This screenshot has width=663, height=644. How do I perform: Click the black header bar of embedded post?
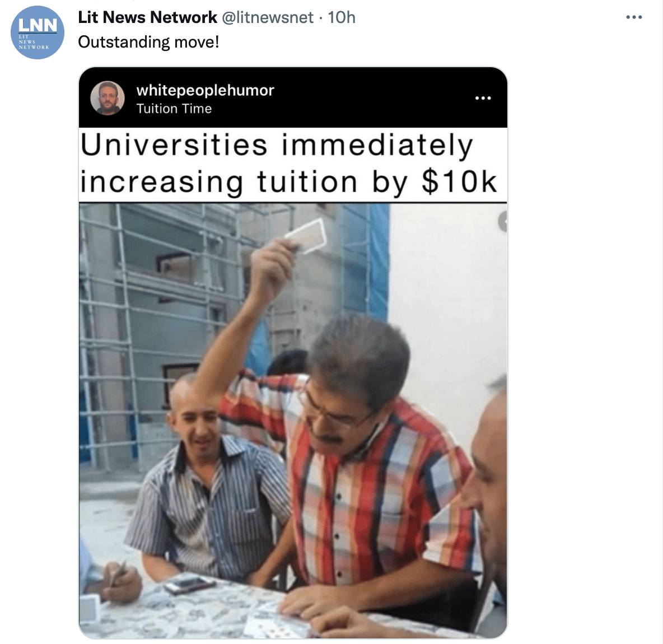[x=293, y=97]
